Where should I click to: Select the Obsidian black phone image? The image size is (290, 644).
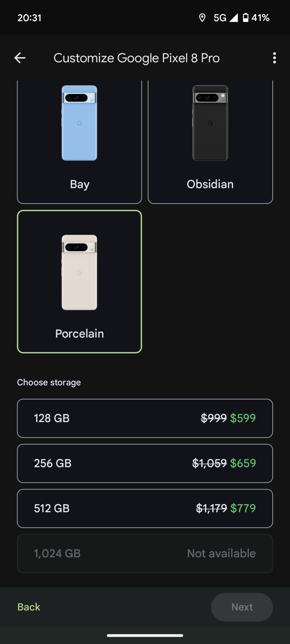click(210, 123)
